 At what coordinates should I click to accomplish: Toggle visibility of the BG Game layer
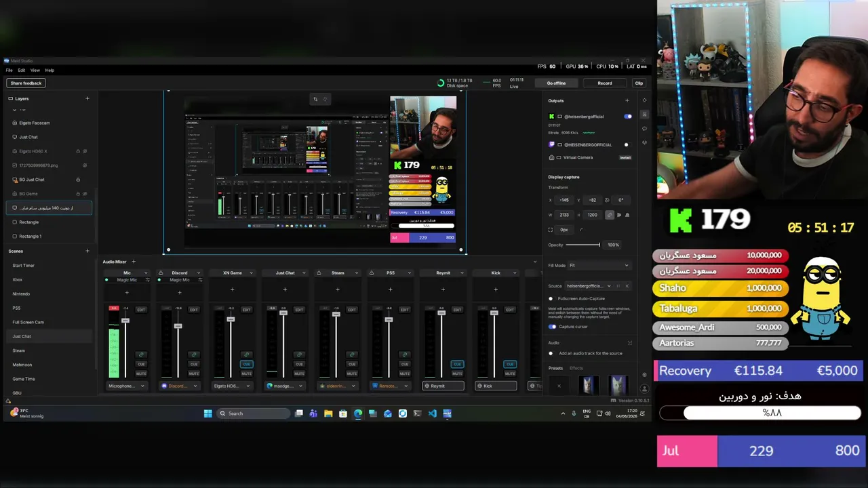click(85, 194)
